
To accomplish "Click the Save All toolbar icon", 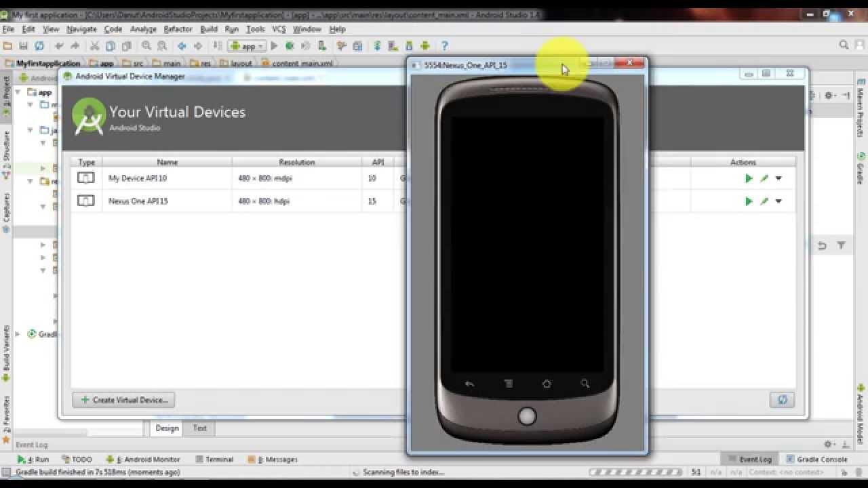I will pyautogui.click(x=24, y=46).
